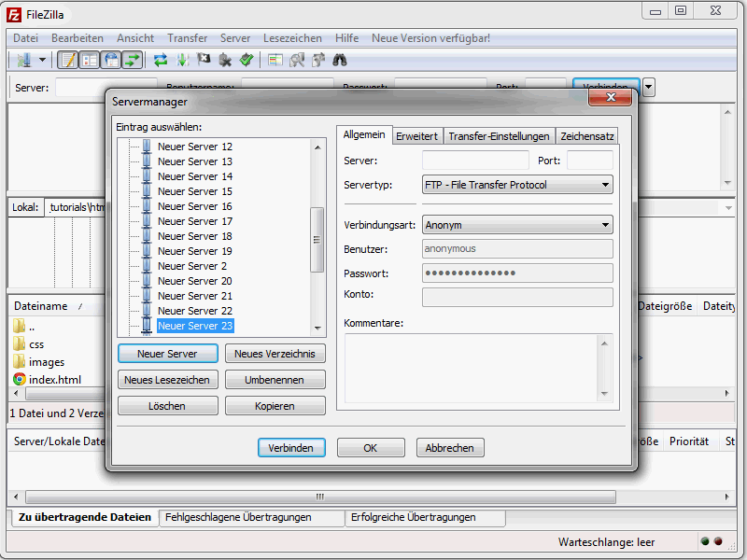Viewport: 747px width, 560px height.
Task: Click the server list scrollbar up arrow
Action: point(317,147)
